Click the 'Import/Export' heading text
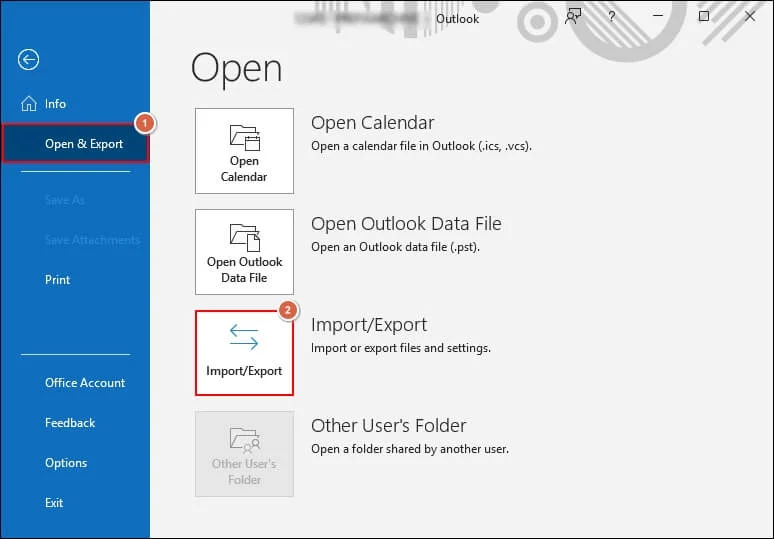 [x=369, y=325]
